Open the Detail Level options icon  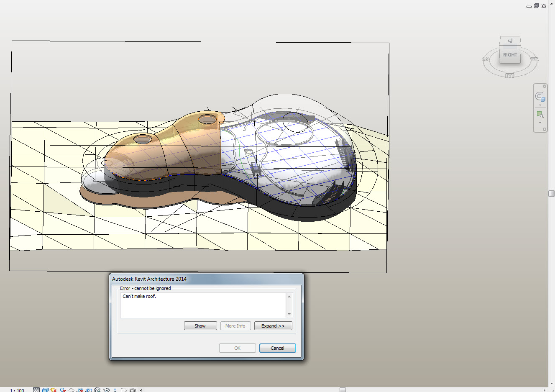[x=36, y=390]
